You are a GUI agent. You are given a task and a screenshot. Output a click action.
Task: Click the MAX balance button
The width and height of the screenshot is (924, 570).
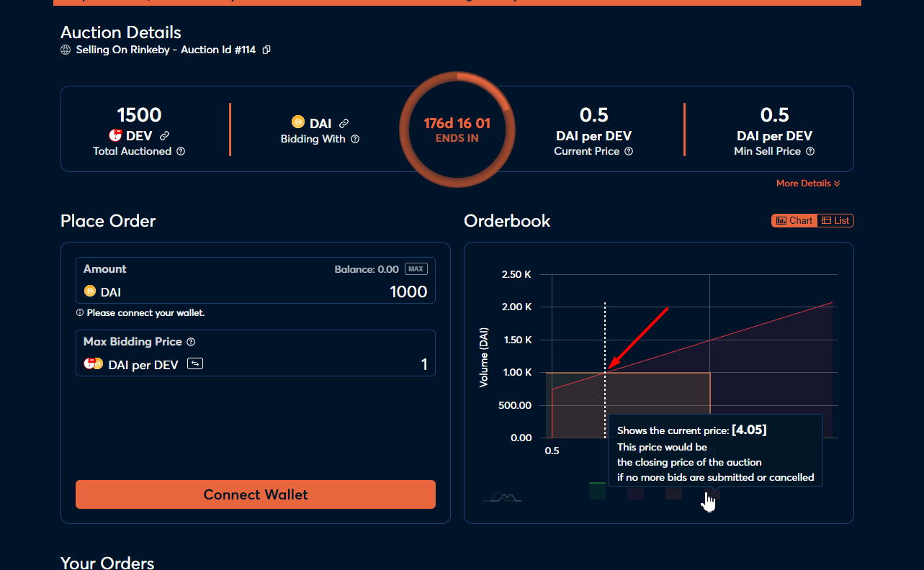pyautogui.click(x=416, y=269)
